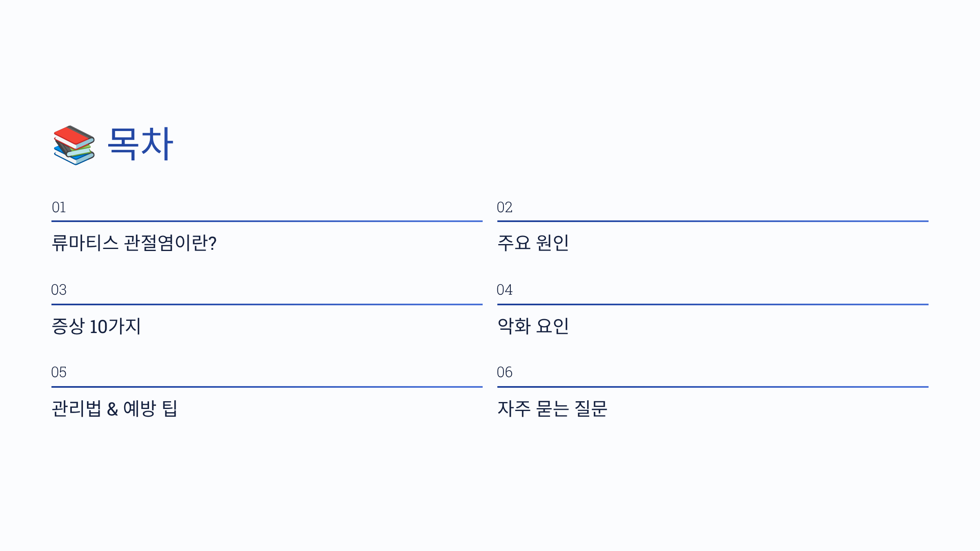
Task: Click the blue divider under 06
Action: point(713,387)
